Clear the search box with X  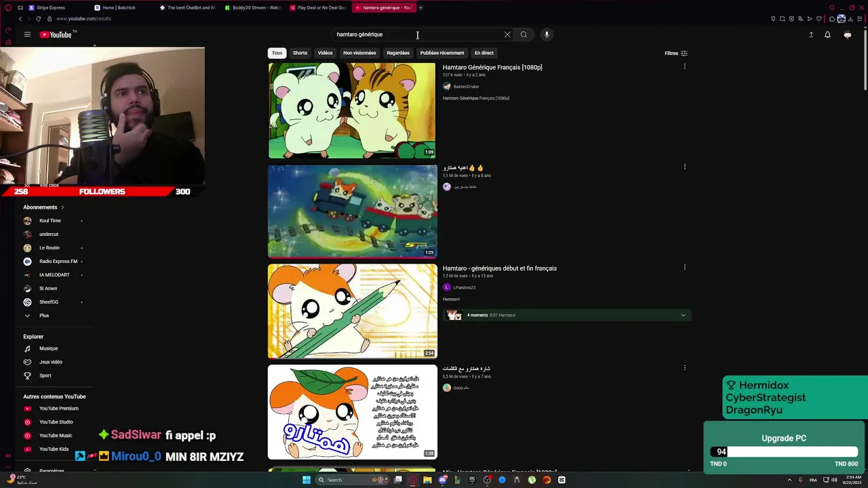(x=507, y=35)
